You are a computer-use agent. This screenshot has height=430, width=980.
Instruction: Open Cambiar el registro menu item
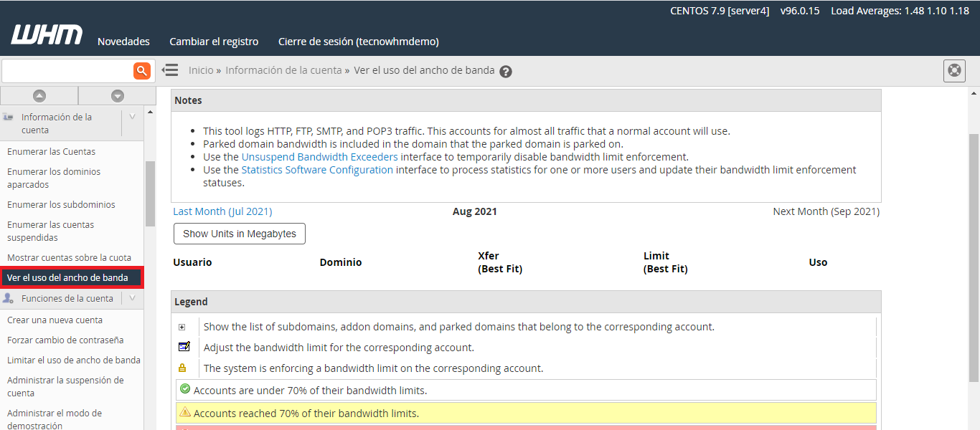(x=214, y=42)
